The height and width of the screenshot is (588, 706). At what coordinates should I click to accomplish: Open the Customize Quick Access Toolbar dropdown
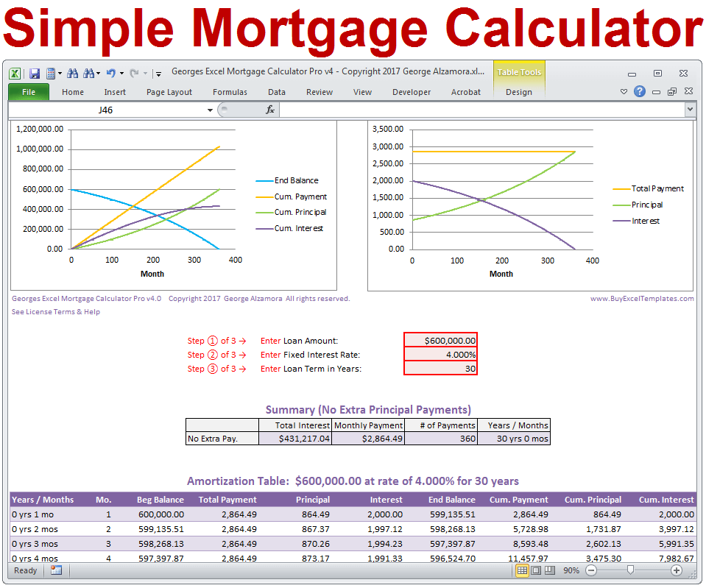(157, 74)
